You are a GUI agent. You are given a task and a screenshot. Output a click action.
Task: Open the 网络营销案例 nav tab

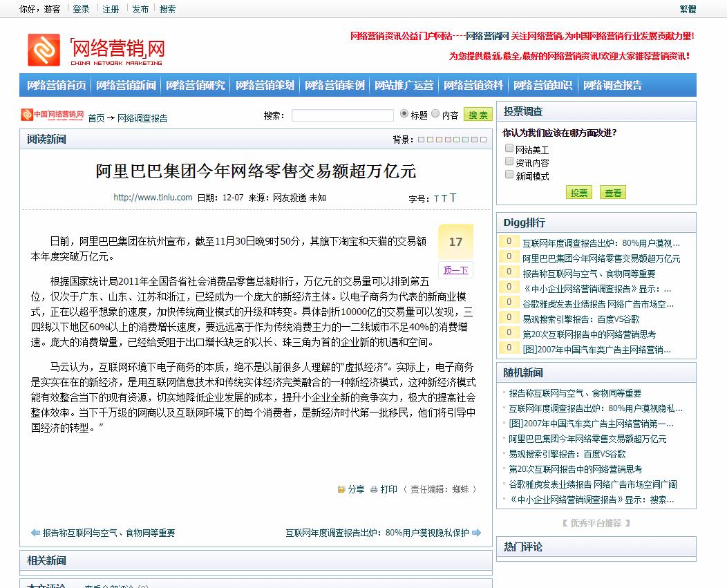click(x=334, y=85)
